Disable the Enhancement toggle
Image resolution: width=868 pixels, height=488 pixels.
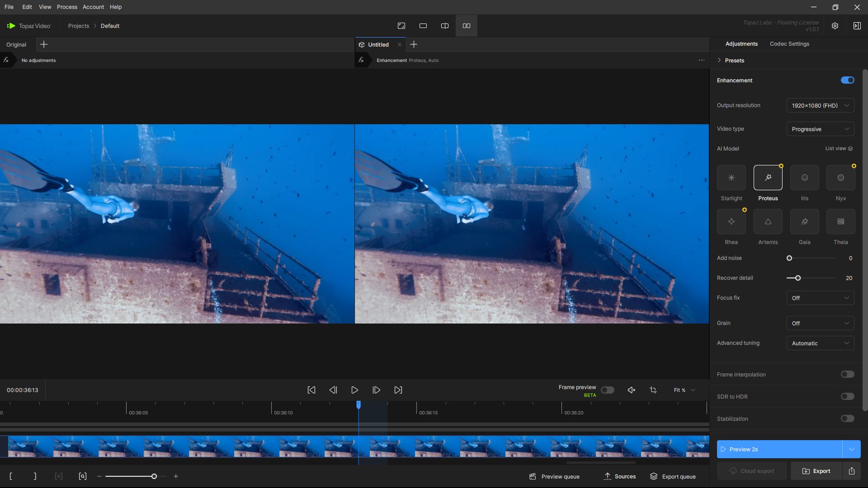847,80
